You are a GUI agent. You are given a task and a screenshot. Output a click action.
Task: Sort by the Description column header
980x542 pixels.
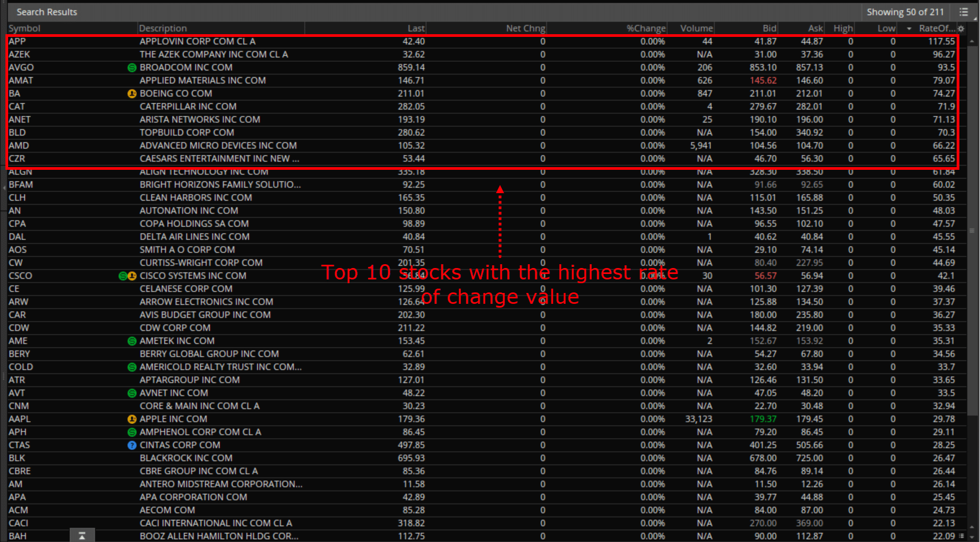pos(163,28)
